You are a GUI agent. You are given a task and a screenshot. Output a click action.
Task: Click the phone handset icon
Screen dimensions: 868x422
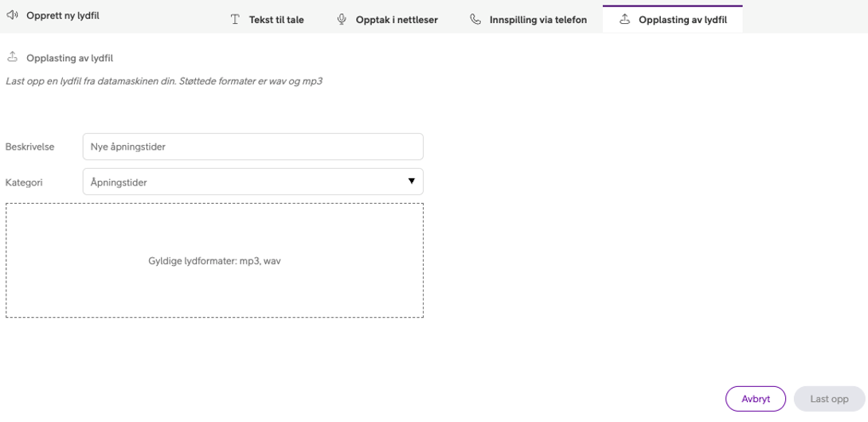coord(475,19)
